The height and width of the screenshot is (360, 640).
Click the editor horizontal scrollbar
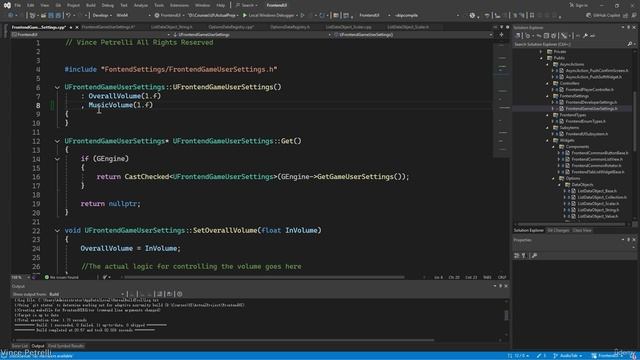264,277
